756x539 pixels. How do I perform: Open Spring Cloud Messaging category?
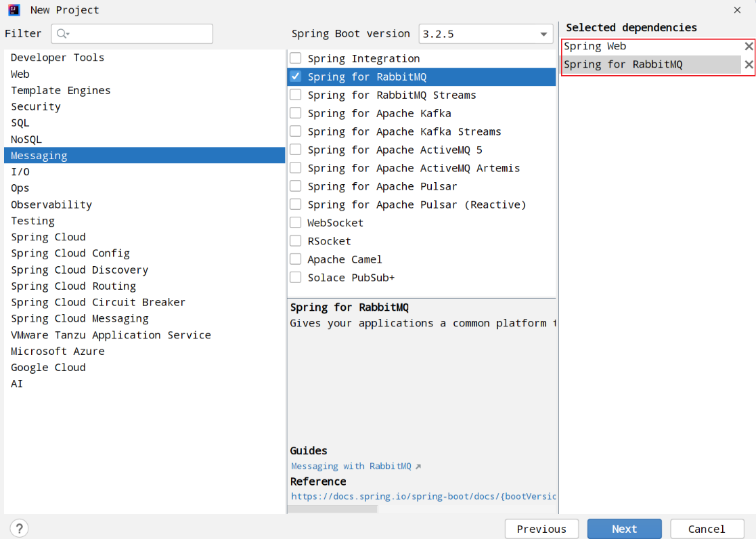(145, 318)
